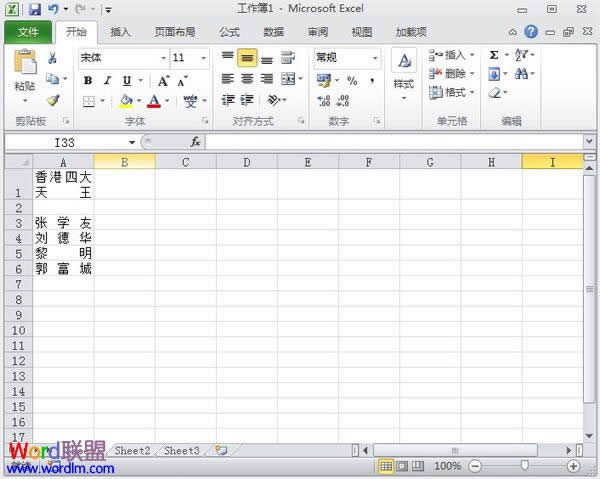Switch to the 插入 ribbon tab

120,32
